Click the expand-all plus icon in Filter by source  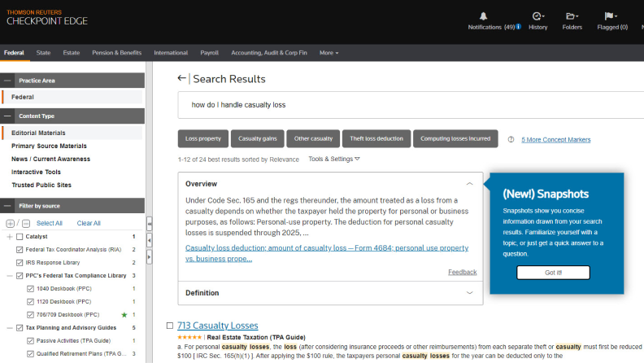point(10,223)
